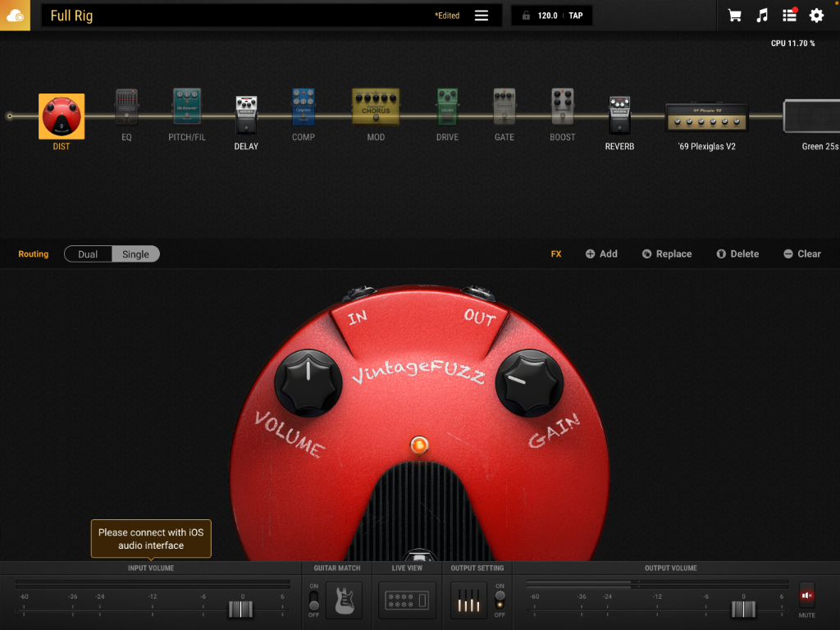Select the COMP compressor pedal
840x630 pixels.
pos(304,107)
